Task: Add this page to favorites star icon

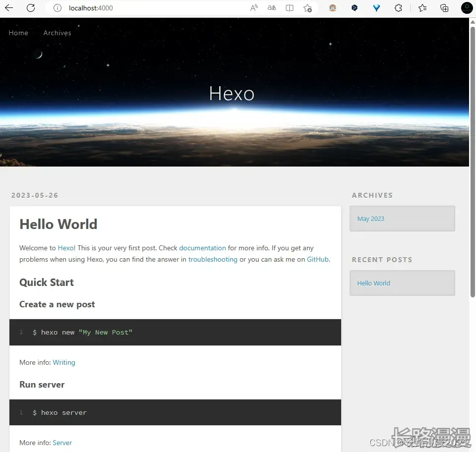Action: tap(307, 8)
